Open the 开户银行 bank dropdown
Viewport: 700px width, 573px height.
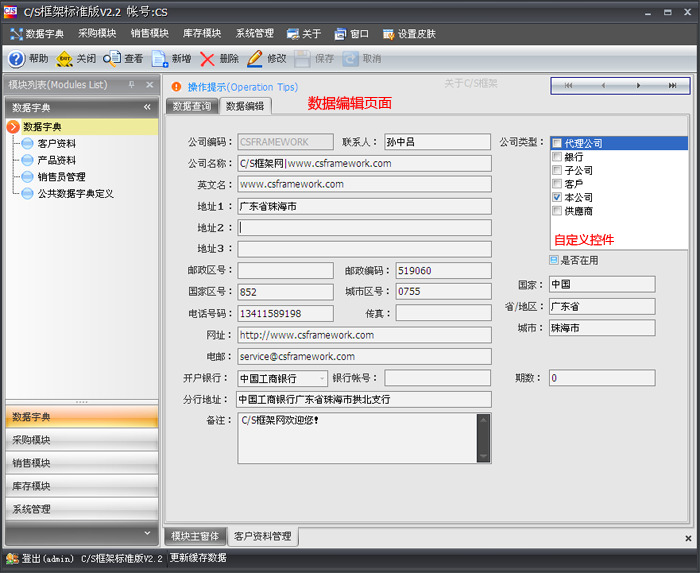pos(321,378)
